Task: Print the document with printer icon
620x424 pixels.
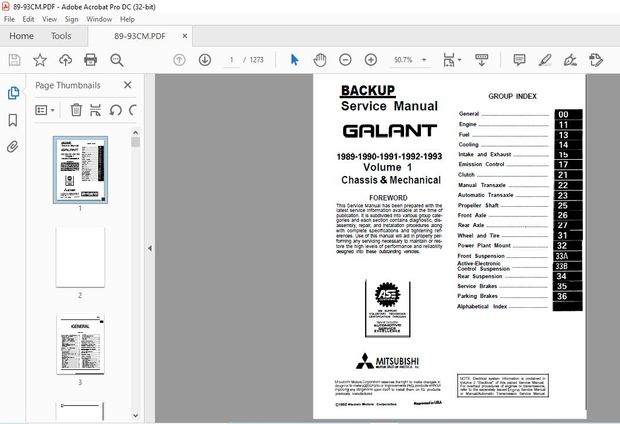Action: pyautogui.click(x=91, y=60)
